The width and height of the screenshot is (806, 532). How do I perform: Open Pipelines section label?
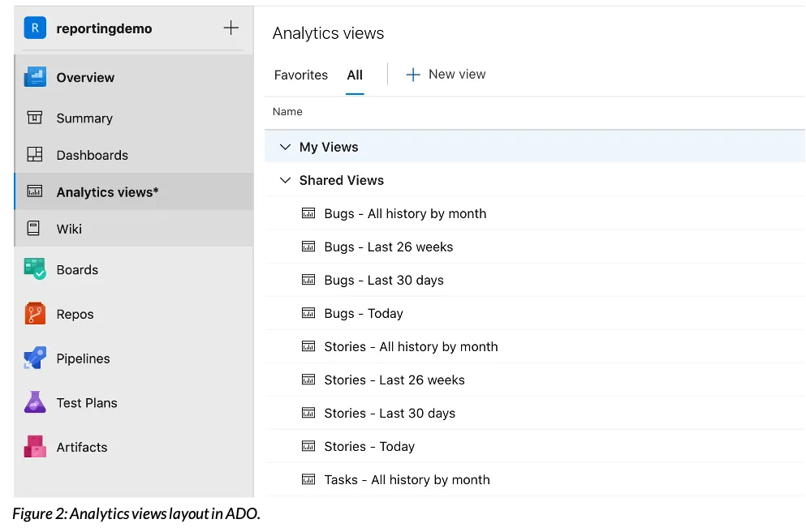point(84,358)
